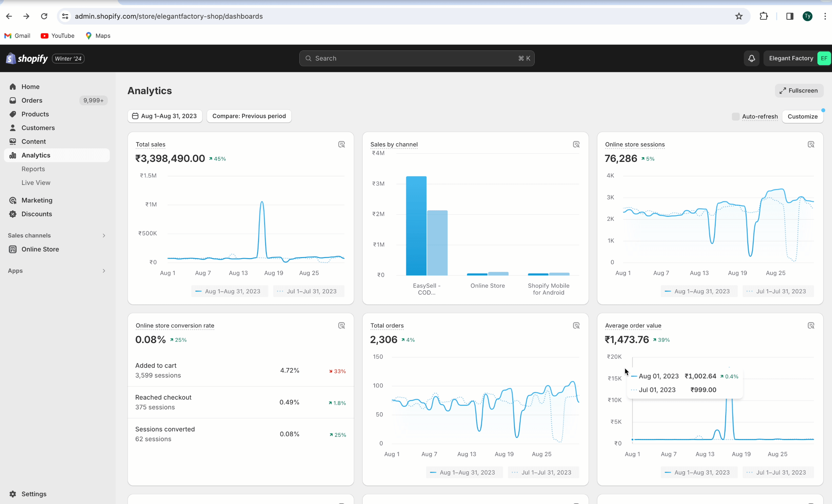This screenshot has width=832, height=504.
Task: Open the Total sales report icon
Action: tap(341, 145)
